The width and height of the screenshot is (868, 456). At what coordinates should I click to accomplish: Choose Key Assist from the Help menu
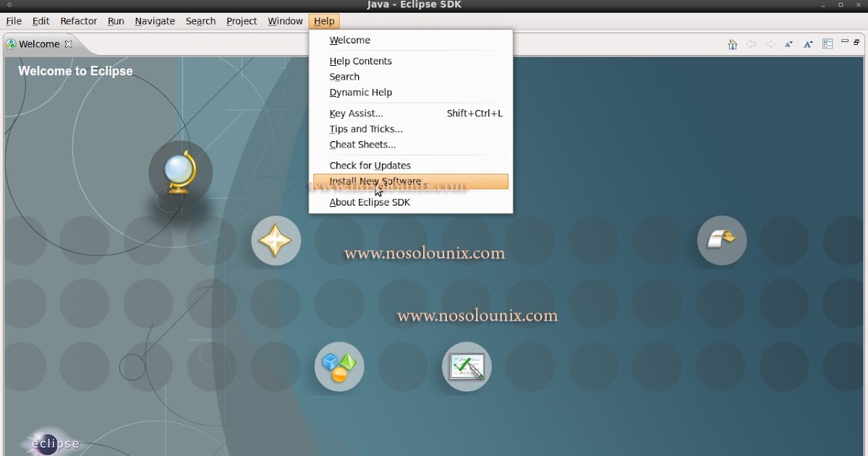[355, 113]
